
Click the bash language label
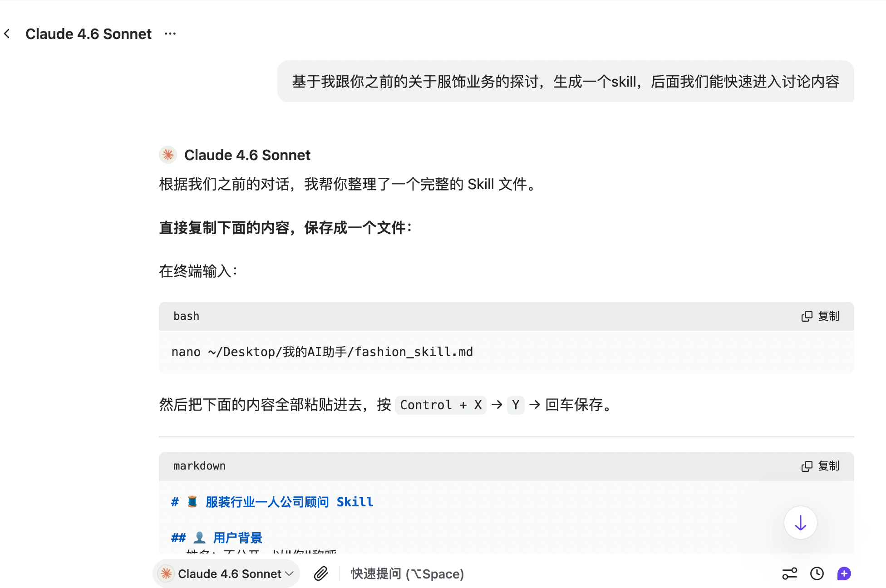(x=186, y=316)
